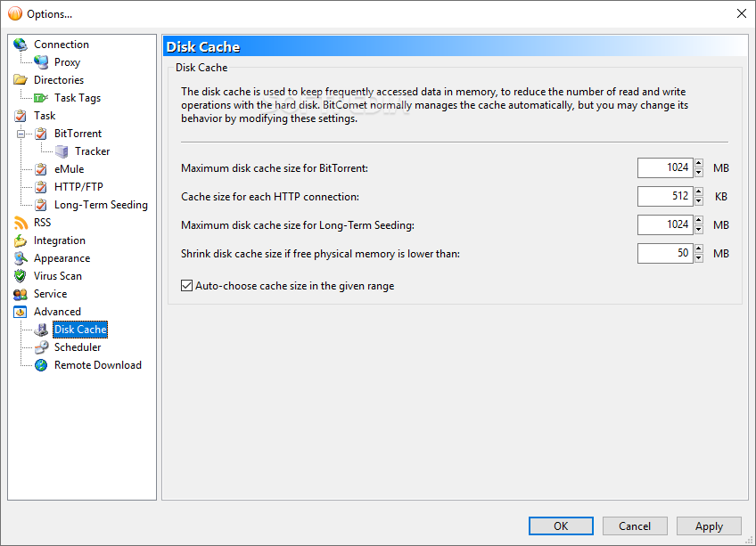Click the eMule clipboard icon
Viewport: 756px width, 546px height.
coord(41,169)
